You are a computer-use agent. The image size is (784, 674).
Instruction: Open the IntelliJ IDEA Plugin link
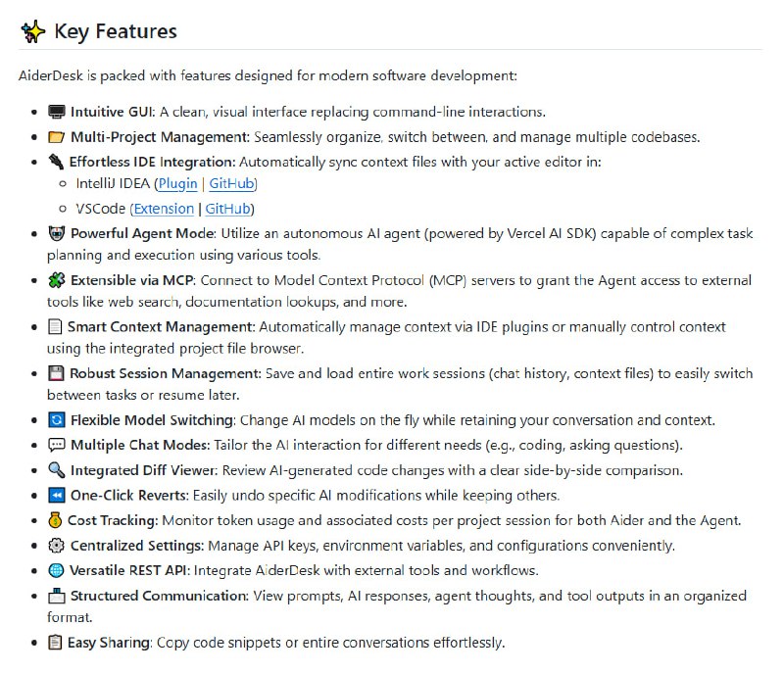tap(178, 184)
